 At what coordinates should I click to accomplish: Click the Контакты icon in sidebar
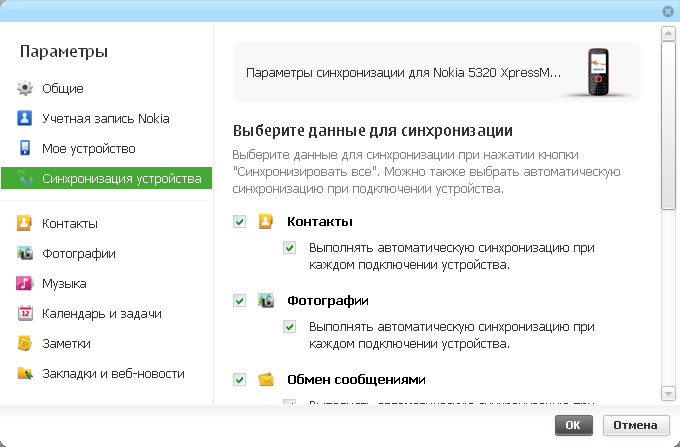[25, 224]
